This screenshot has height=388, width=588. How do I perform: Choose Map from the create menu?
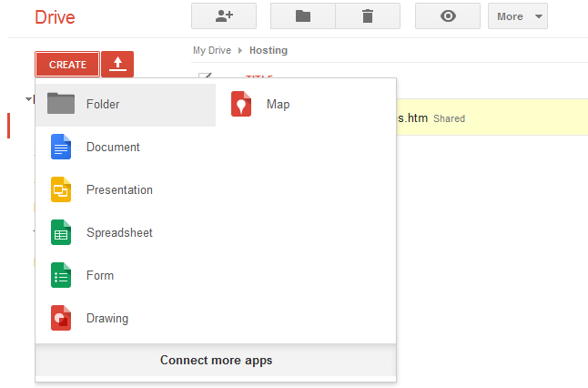(306, 105)
